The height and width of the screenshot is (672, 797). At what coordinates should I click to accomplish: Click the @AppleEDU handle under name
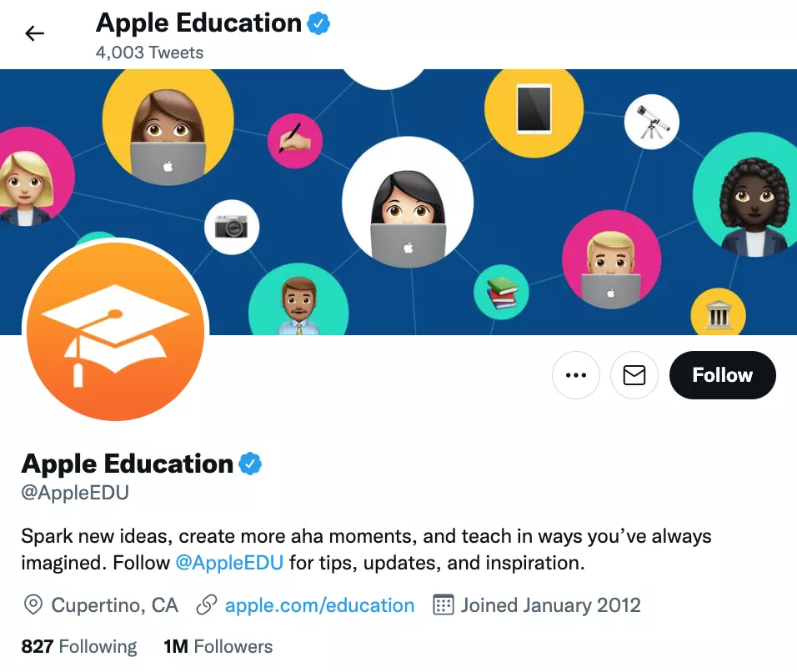tap(75, 493)
